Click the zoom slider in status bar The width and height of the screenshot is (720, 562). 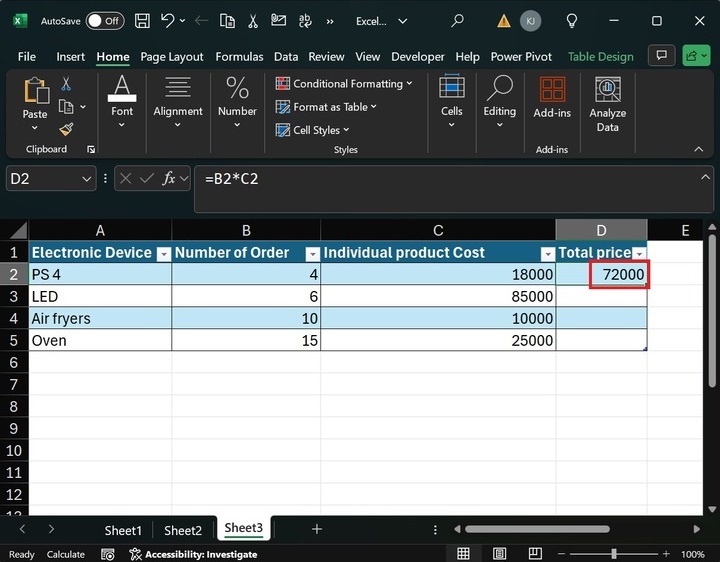[614, 554]
